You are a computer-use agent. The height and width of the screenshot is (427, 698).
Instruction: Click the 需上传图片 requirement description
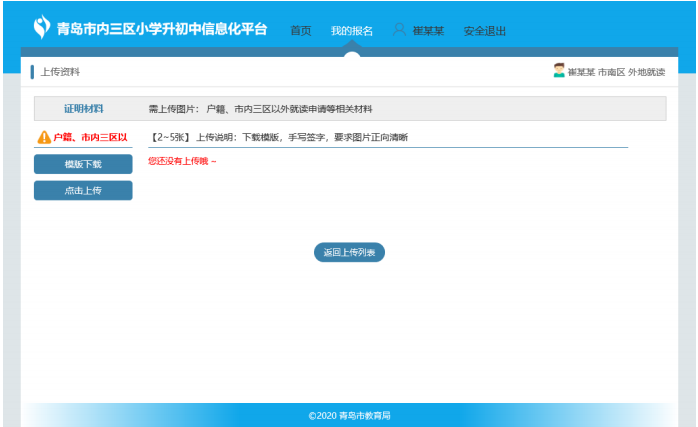(x=260, y=108)
